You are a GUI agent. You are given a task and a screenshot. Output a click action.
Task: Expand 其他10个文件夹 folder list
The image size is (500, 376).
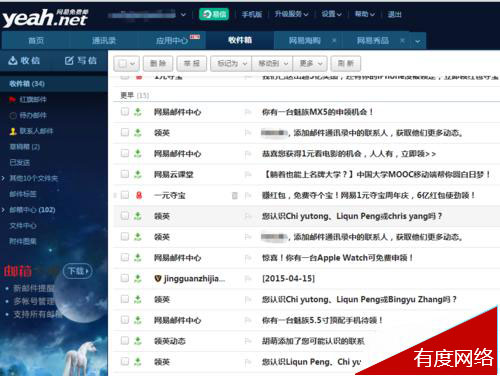(3, 178)
